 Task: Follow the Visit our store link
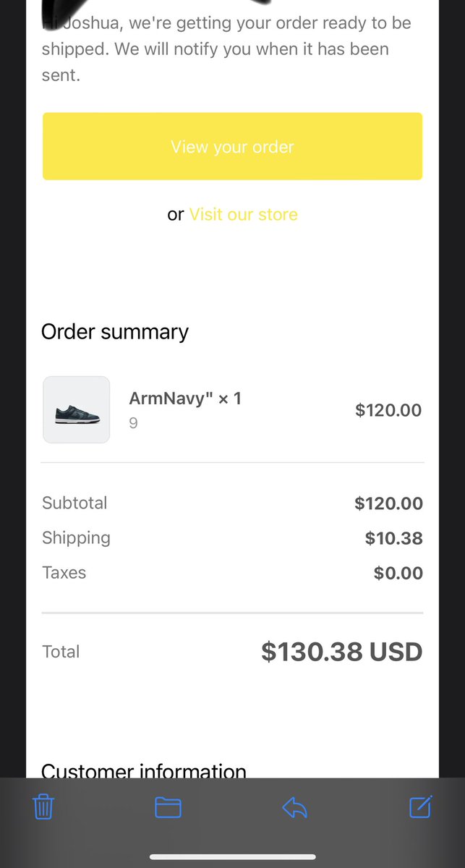click(243, 214)
